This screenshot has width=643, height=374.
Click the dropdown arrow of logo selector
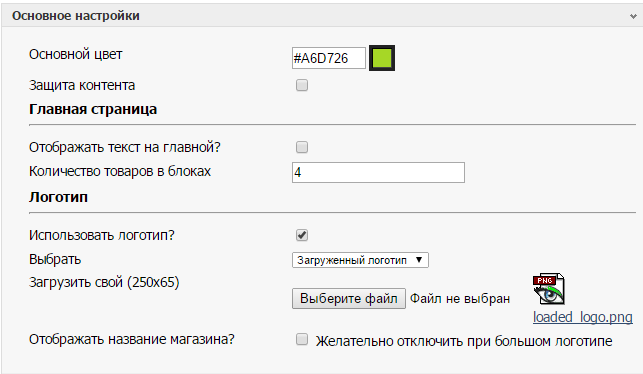(x=419, y=260)
